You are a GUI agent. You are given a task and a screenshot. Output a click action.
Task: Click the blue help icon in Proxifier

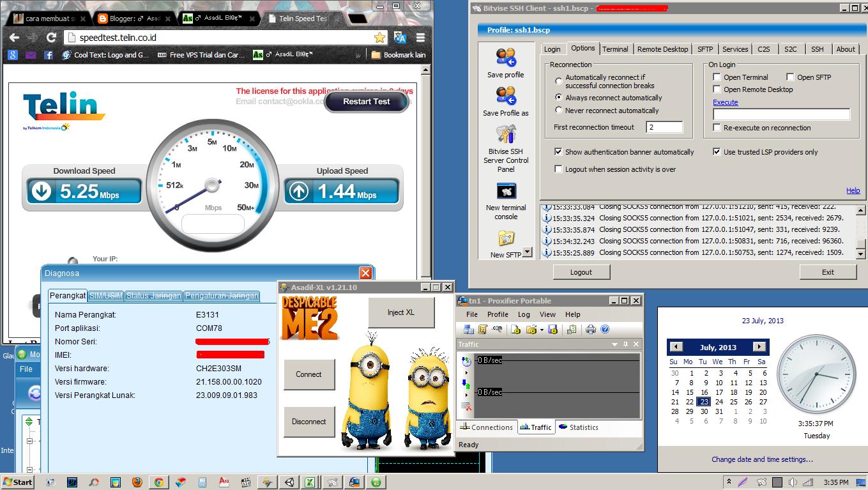604,330
